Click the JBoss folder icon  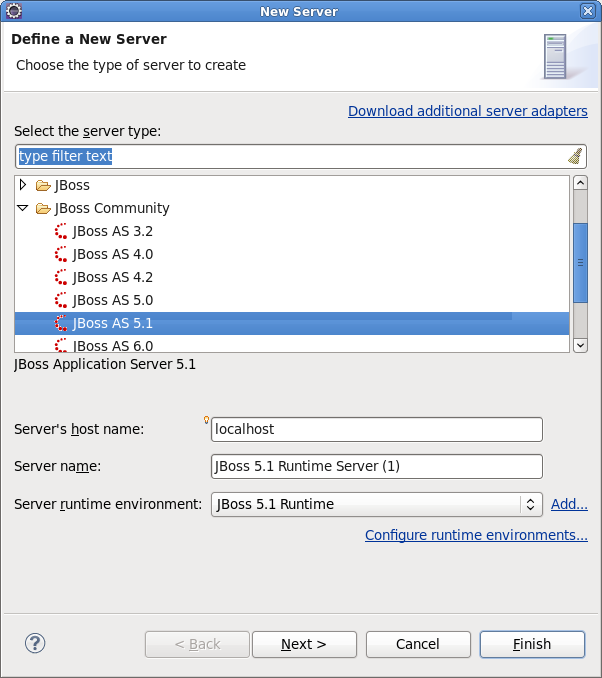click(43, 185)
